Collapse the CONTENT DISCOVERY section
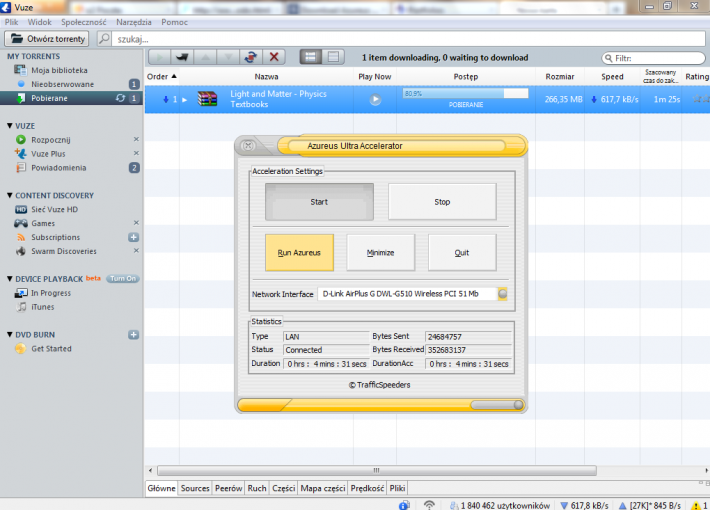This screenshot has height=510, width=710. (x=10, y=195)
